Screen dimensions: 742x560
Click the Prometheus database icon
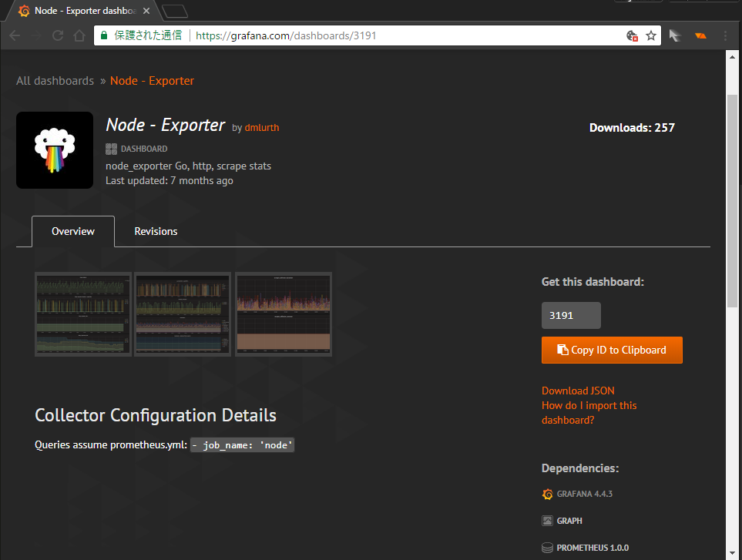point(548,548)
